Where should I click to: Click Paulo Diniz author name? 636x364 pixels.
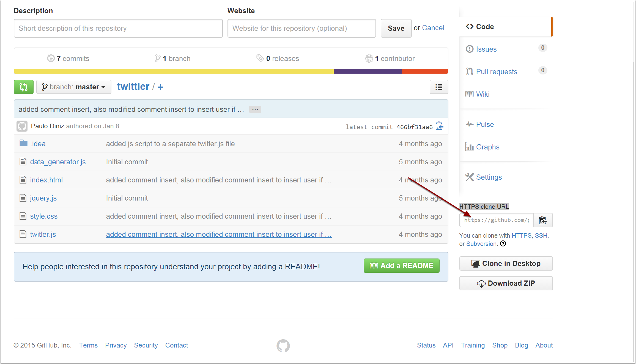tap(47, 126)
